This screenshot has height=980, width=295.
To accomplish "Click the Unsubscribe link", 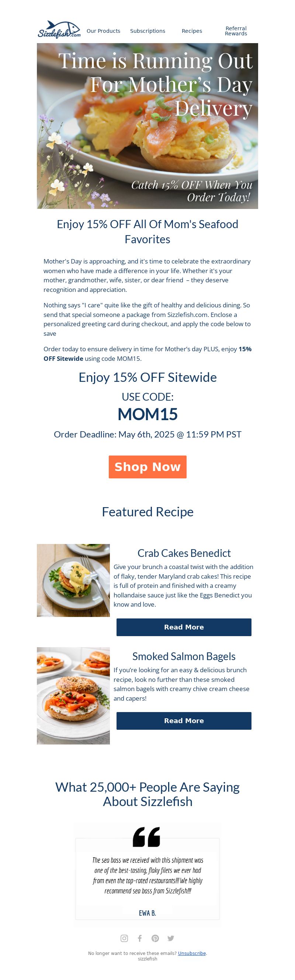I will [192, 953].
